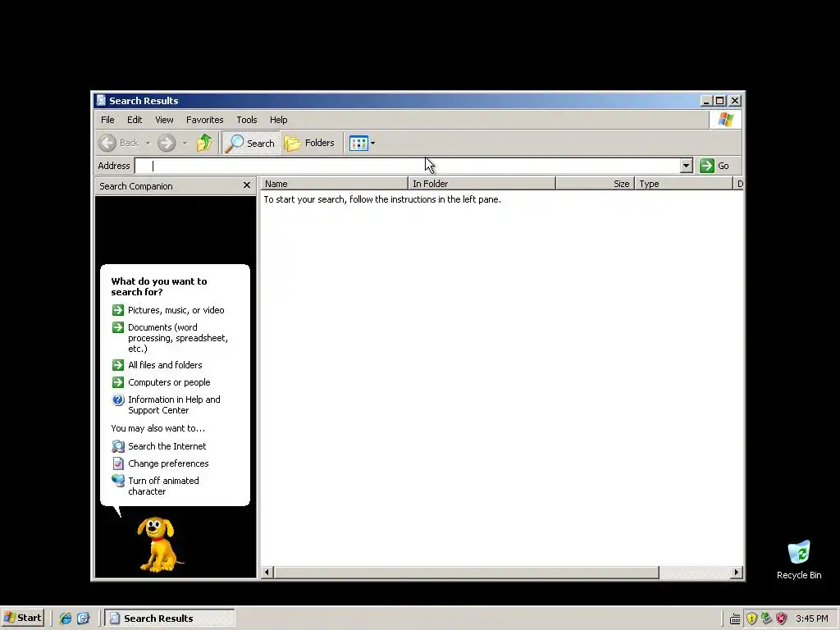This screenshot has width=840, height=630.
Task: Click the Views grid icon
Action: click(x=358, y=143)
